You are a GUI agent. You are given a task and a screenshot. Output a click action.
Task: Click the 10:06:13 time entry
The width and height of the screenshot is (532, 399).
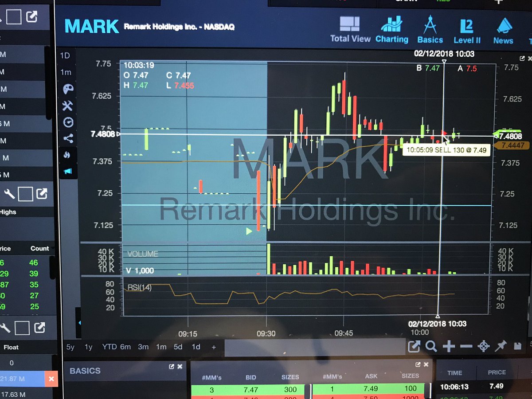pyautogui.click(x=454, y=387)
